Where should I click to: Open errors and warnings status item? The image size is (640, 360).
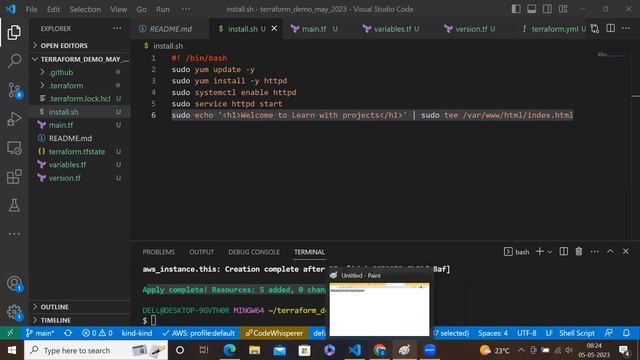point(97,333)
